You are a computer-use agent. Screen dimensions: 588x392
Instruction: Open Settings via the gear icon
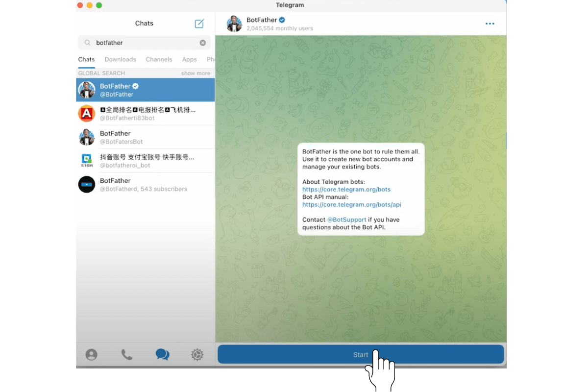[197, 354]
